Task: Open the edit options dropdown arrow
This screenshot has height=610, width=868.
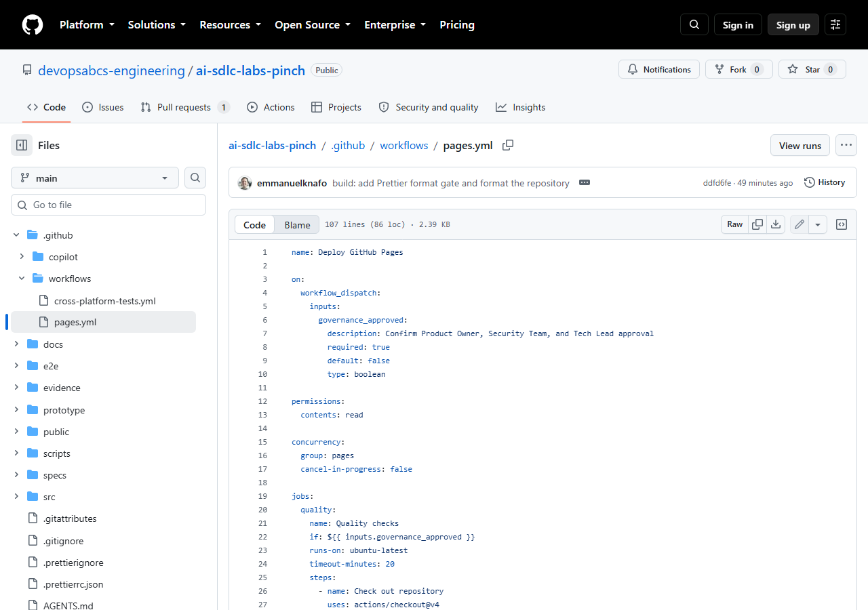Action: 818,224
